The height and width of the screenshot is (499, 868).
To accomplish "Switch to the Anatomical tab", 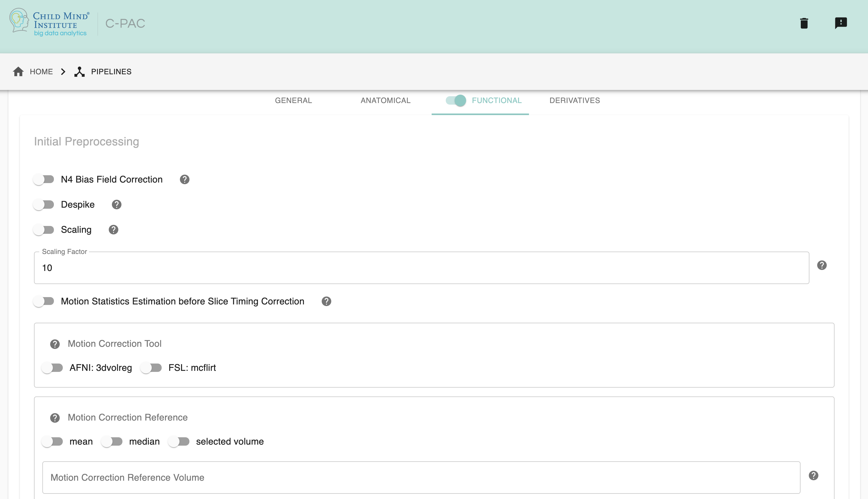I will pyautogui.click(x=385, y=100).
